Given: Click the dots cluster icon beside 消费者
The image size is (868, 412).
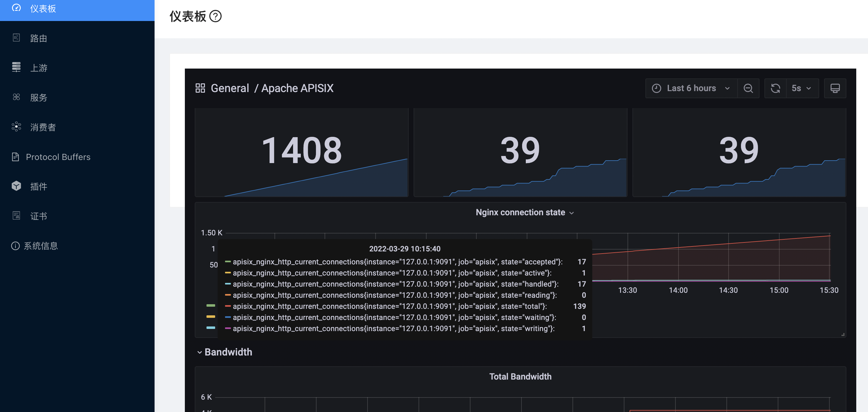Looking at the screenshot, I should pos(16,127).
